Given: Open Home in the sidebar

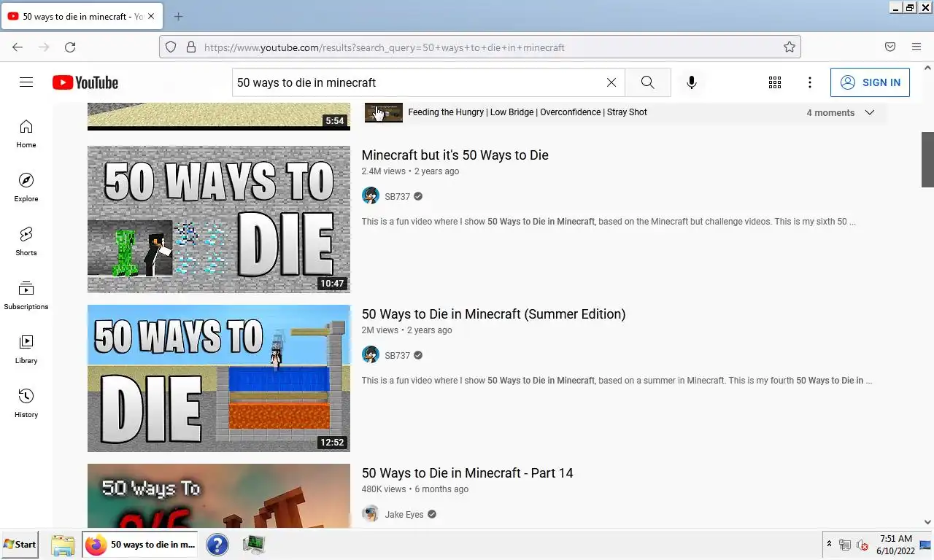Looking at the screenshot, I should click(26, 134).
